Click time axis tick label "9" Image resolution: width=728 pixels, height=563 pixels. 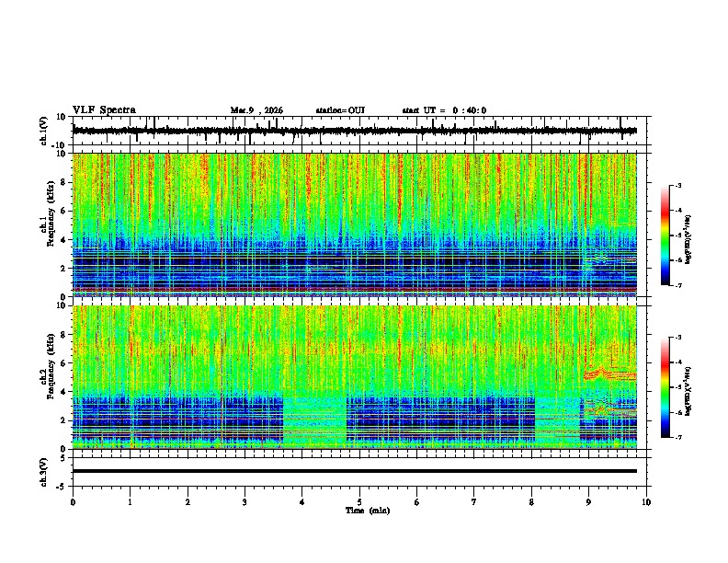[588, 502]
